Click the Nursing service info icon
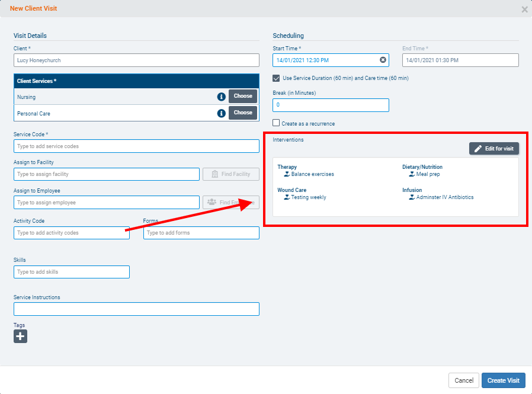 (x=221, y=97)
